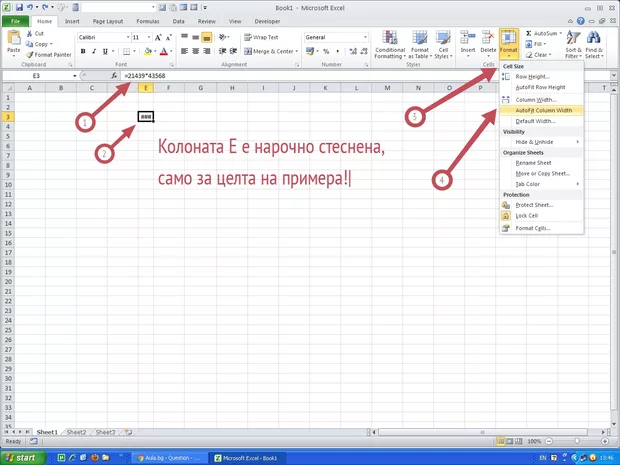Click the Save icon in Quick Access Toolbar
620x465 pixels.
click(19, 8)
